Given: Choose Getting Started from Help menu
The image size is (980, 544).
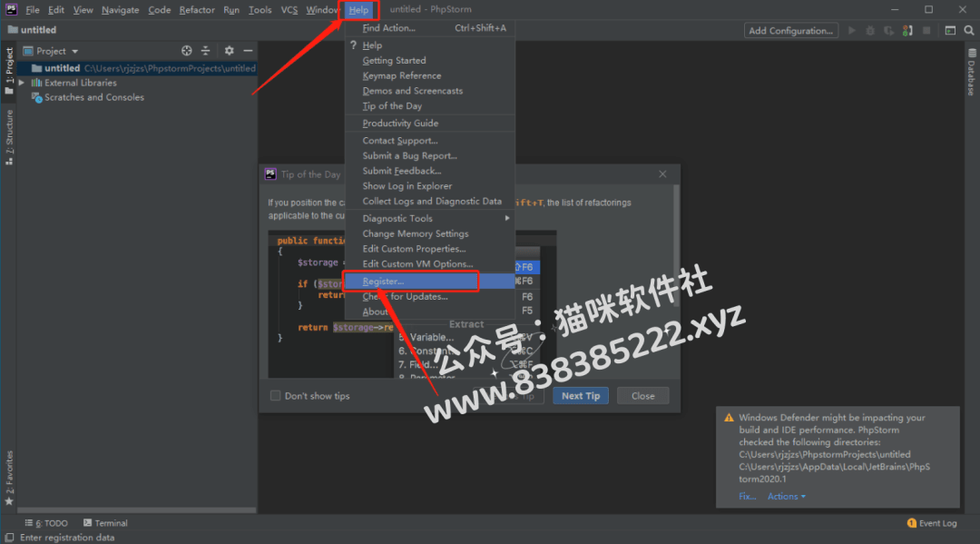Looking at the screenshot, I should pyautogui.click(x=429, y=61).
